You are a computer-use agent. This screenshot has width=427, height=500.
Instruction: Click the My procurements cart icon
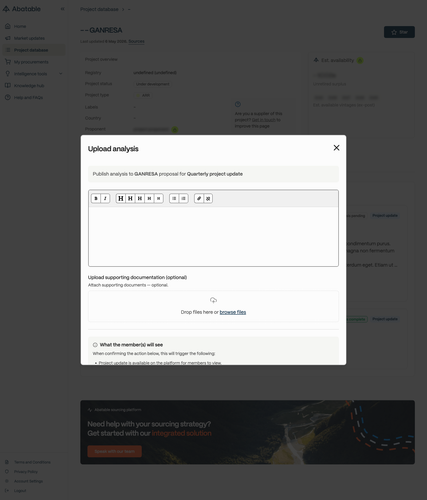pyautogui.click(x=8, y=62)
